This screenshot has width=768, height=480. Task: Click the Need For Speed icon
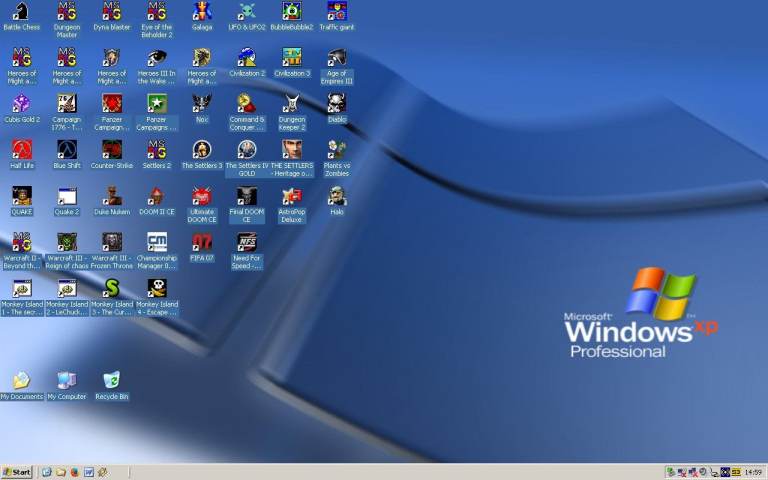(x=247, y=242)
